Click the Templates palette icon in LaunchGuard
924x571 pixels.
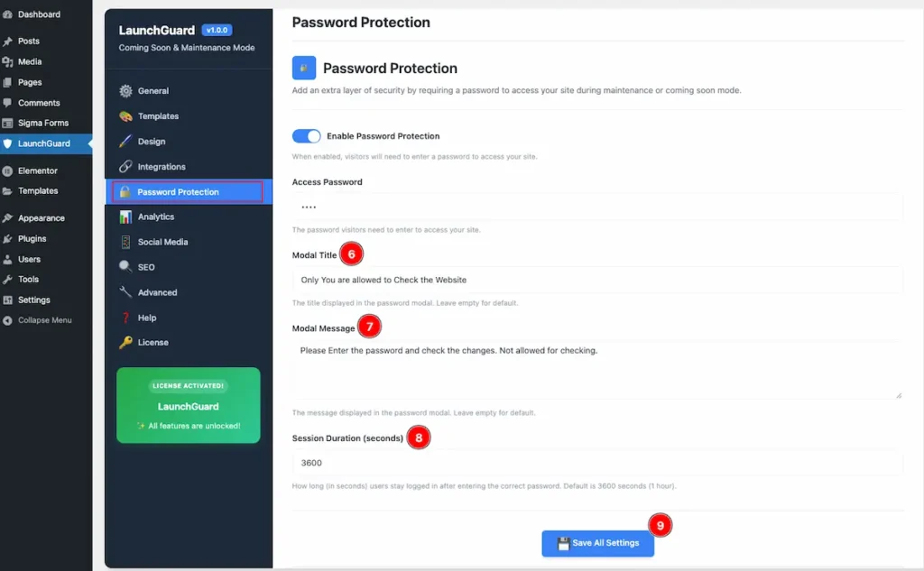coord(125,116)
